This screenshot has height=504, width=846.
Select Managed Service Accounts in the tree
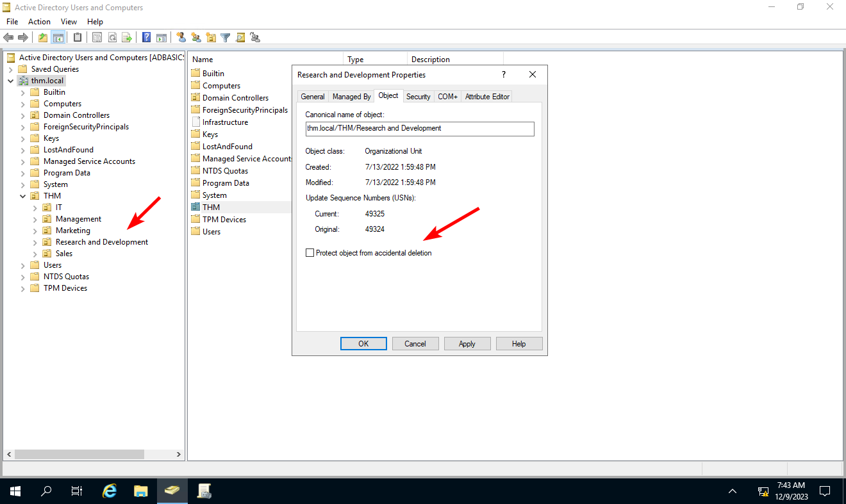point(89,161)
